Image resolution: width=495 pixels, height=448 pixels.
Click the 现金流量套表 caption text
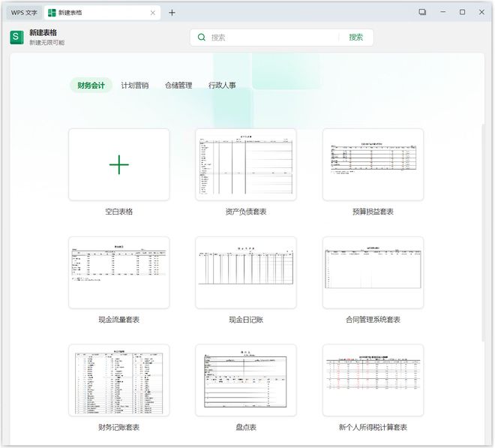[119, 320]
